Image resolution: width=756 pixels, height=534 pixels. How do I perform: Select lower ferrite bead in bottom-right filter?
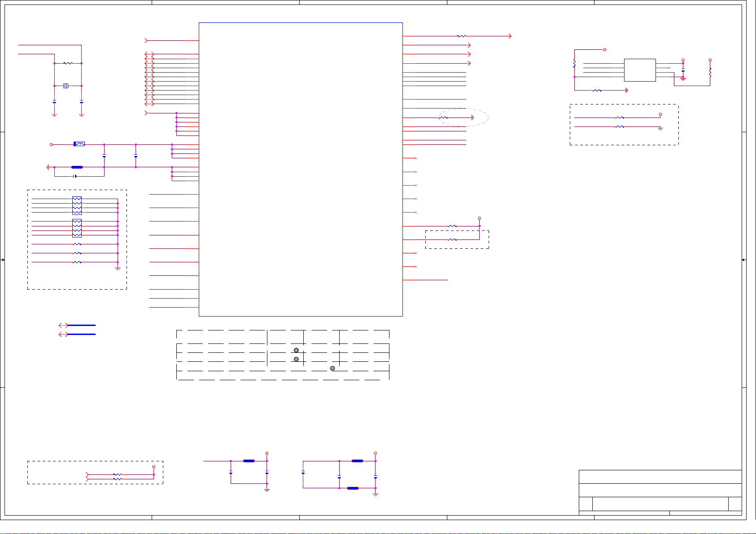point(353,488)
